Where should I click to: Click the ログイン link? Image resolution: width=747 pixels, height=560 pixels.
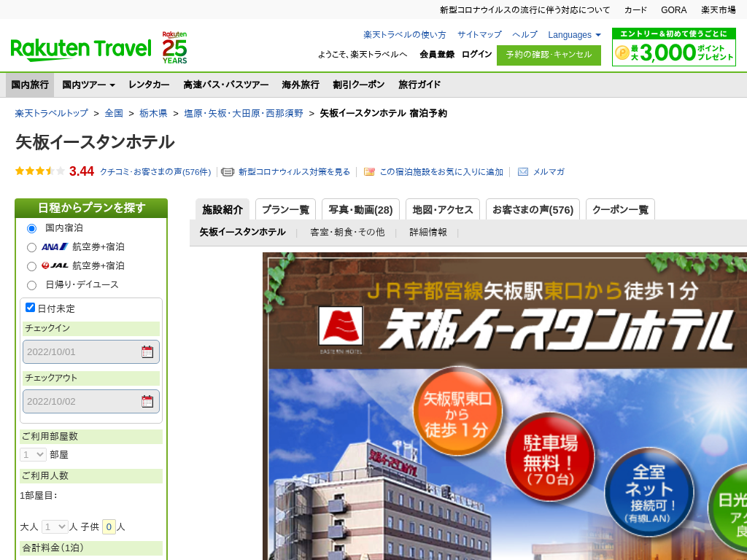click(x=477, y=54)
